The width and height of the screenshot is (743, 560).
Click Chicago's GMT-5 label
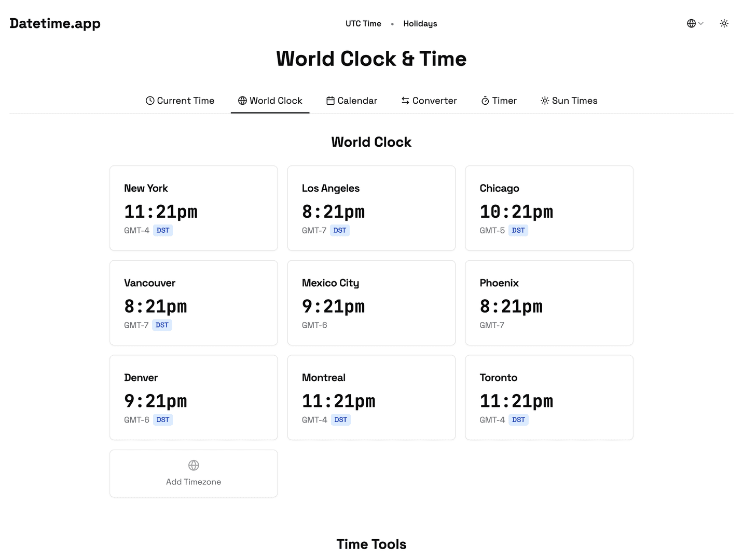(x=492, y=230)
